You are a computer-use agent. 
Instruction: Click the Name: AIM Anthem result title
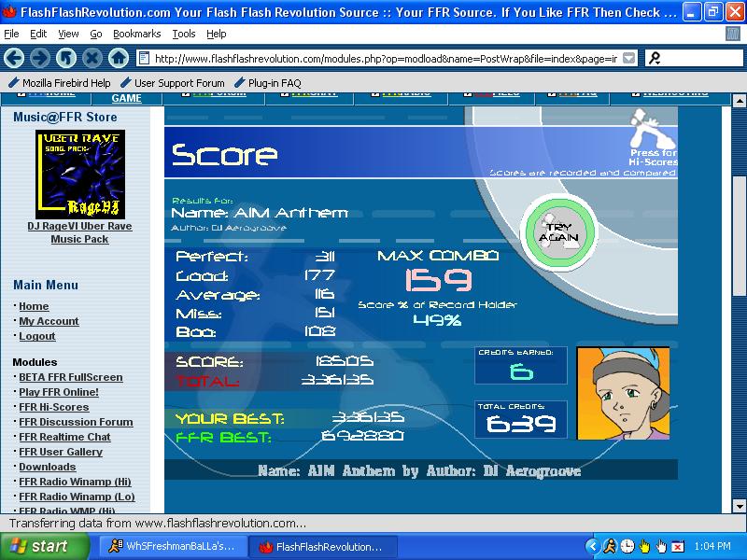pyautogui.click(x=260, y=213)
